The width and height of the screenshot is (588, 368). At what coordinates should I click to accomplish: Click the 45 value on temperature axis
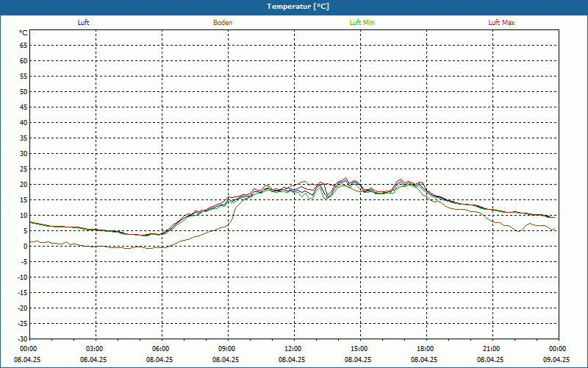point(24,107)
